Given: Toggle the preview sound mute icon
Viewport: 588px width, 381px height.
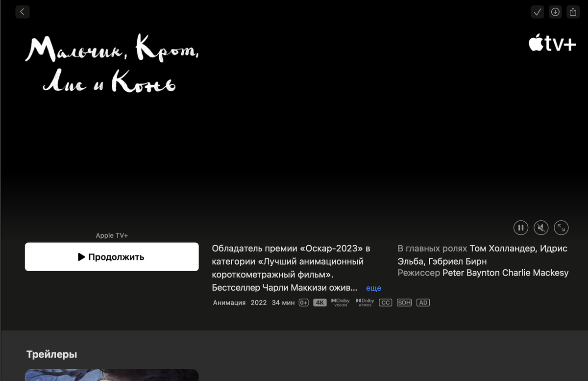Looking at the screenshot, I should 541,228.
